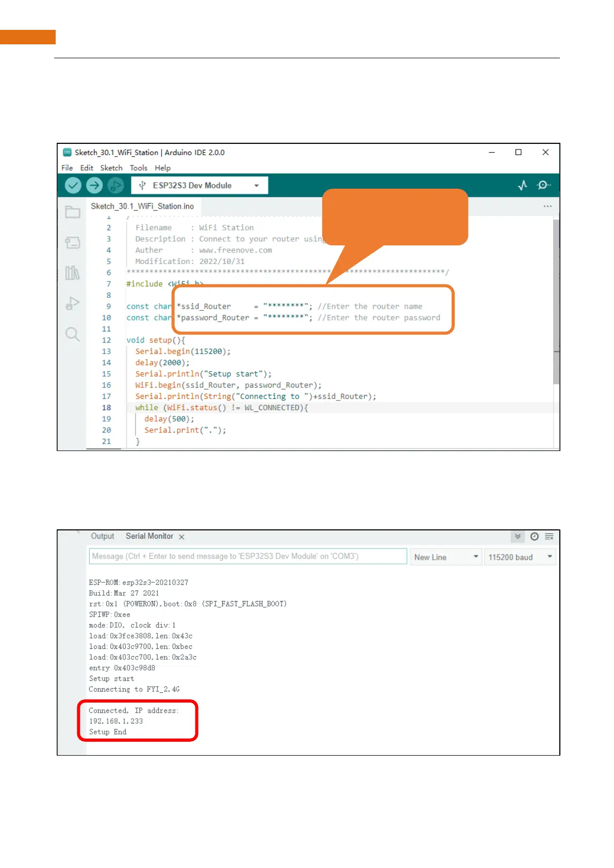The image size is (614, 868).
Task: Clear Serial Monitor output icon
Action: [550, 537]
